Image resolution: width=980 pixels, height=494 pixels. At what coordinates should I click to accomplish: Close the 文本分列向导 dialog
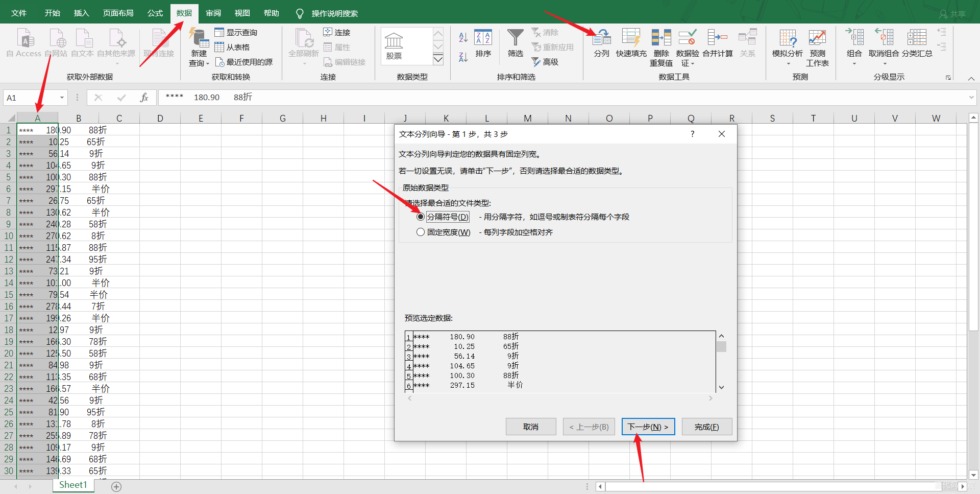click(722, 134)
